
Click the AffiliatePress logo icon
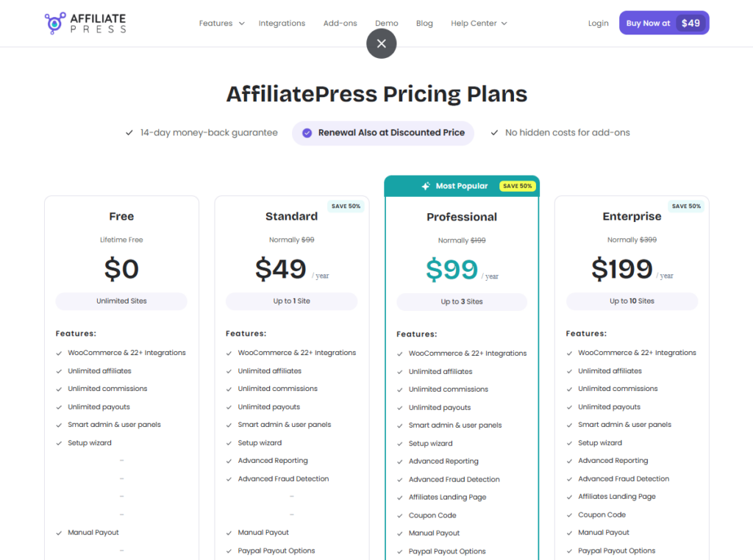click(x=55, y=24)
